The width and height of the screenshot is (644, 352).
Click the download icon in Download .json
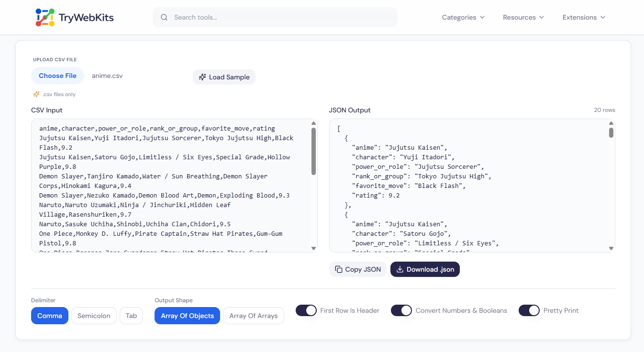click(400, 269)
